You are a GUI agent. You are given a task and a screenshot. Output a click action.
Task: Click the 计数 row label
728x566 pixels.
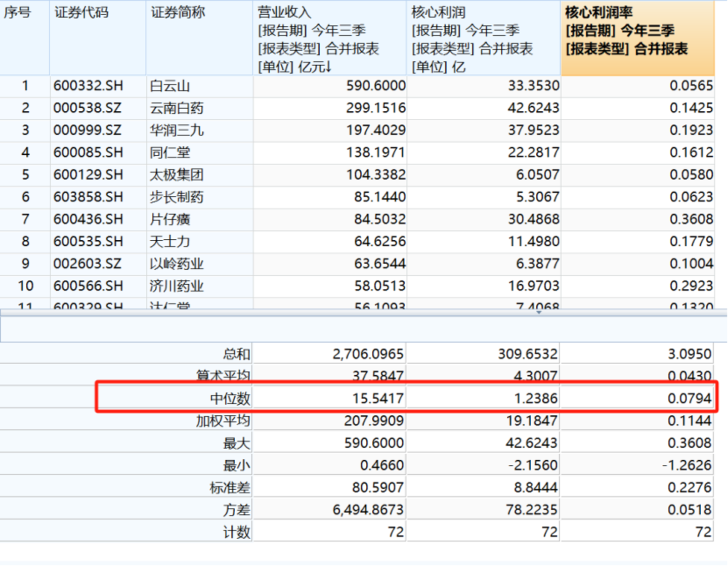point(237,532)
